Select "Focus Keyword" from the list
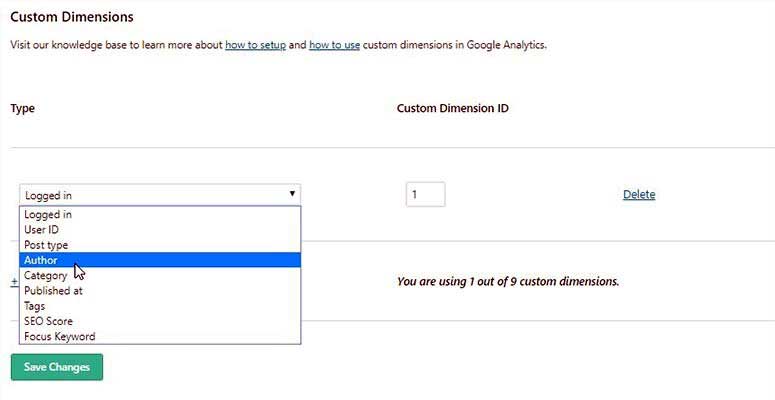775x400 pixels. (x=60, y=337)
